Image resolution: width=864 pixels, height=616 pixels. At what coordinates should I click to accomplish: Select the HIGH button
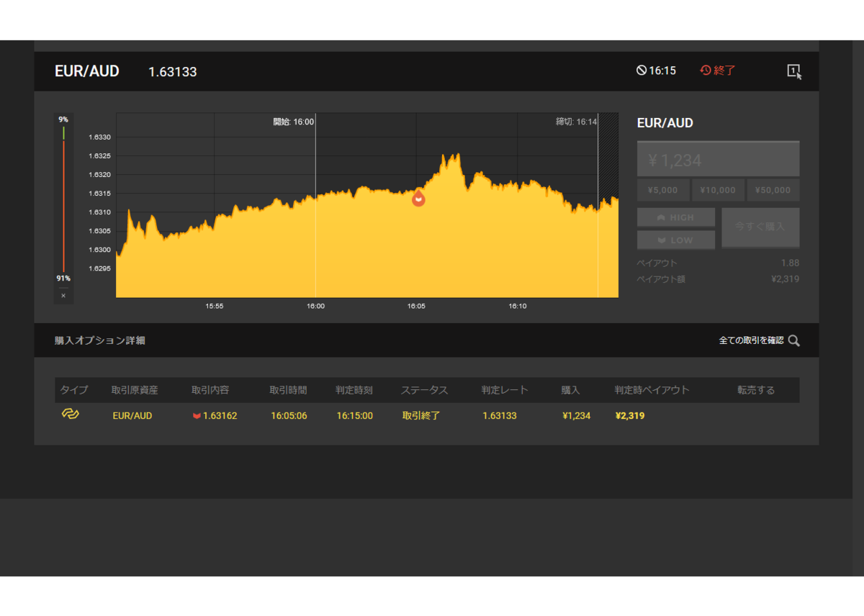pyautogui.click(x=676, y=217)
